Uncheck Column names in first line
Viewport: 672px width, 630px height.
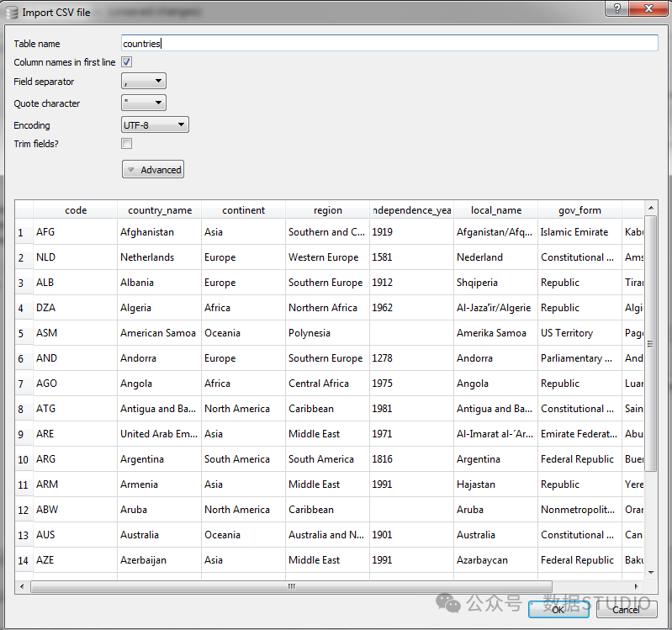(x=126, y=62)
